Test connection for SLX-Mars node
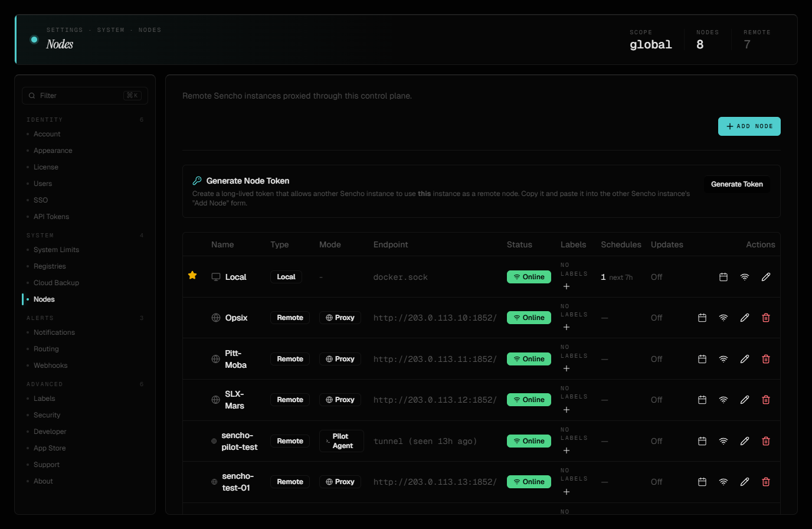 (723, 400)
